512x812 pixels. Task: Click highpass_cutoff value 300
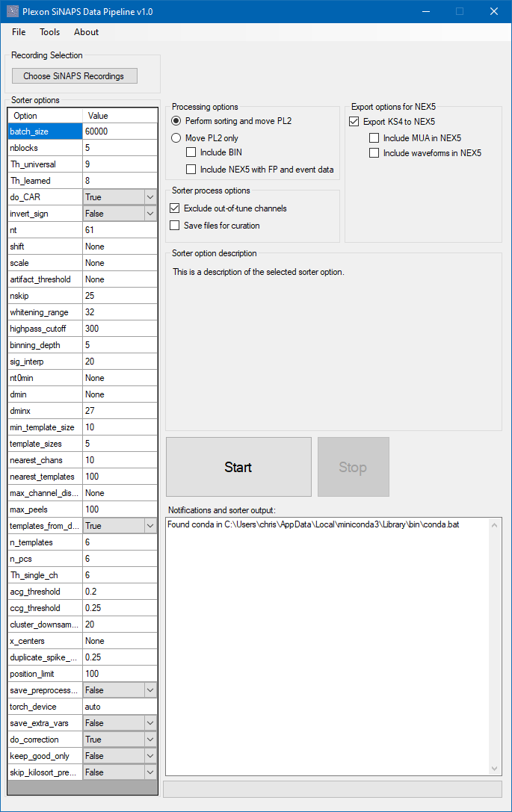coord(120,329)
